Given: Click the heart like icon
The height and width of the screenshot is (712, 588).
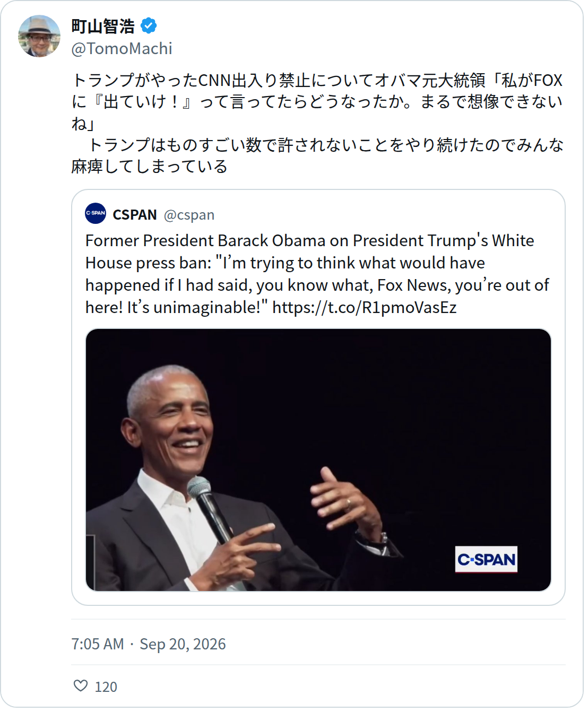Looking at the screenshot, I should click(81, 686).
